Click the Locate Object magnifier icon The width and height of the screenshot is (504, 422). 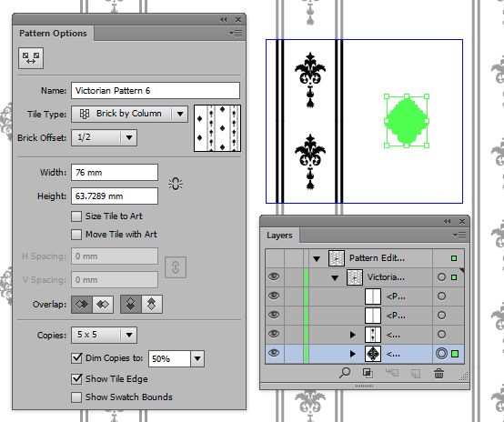point(345,373)
